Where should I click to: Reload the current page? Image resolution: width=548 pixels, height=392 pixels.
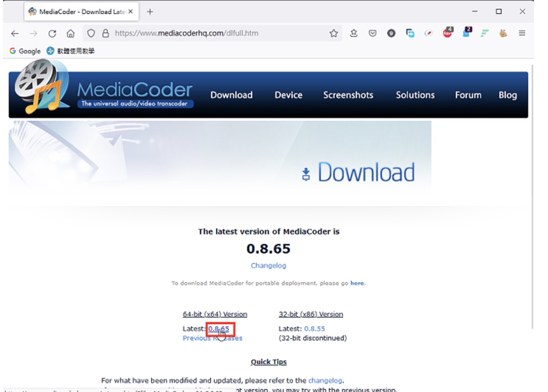pyautogui.click(x=52, y=34)
